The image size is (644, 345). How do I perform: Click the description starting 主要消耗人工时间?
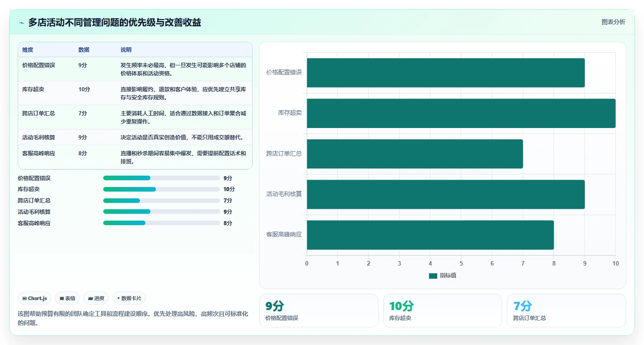(183, 117)
